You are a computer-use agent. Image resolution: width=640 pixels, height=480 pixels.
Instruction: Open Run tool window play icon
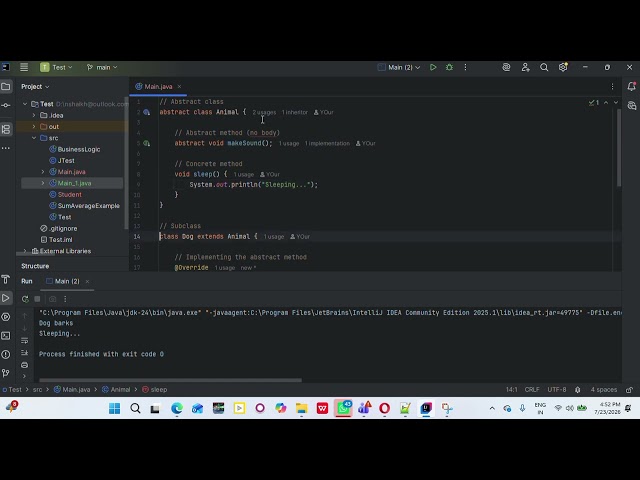click(x=6, y=298)
